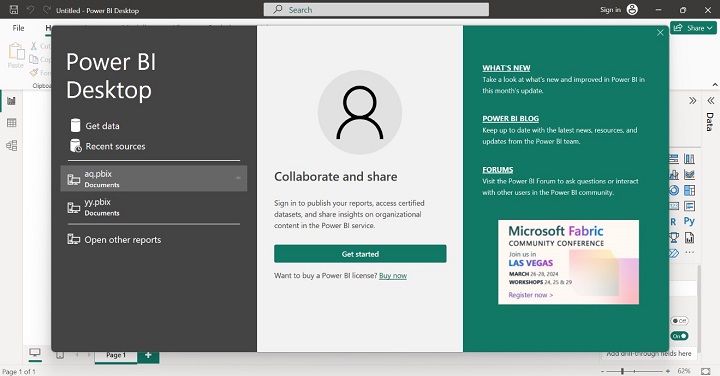The image size is (720, 376).
Task: Click the zoom slider handle
Action: [x=622, y=370]
